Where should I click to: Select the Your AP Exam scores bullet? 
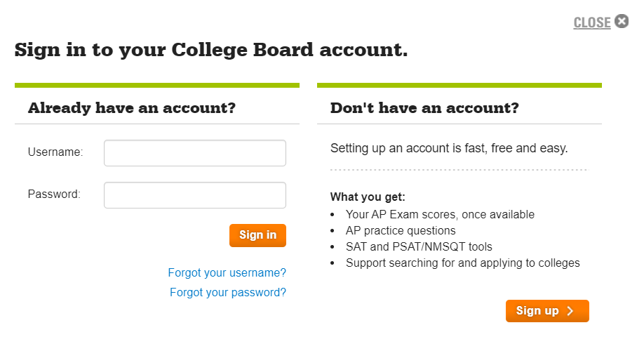click(x=440, y=215)
